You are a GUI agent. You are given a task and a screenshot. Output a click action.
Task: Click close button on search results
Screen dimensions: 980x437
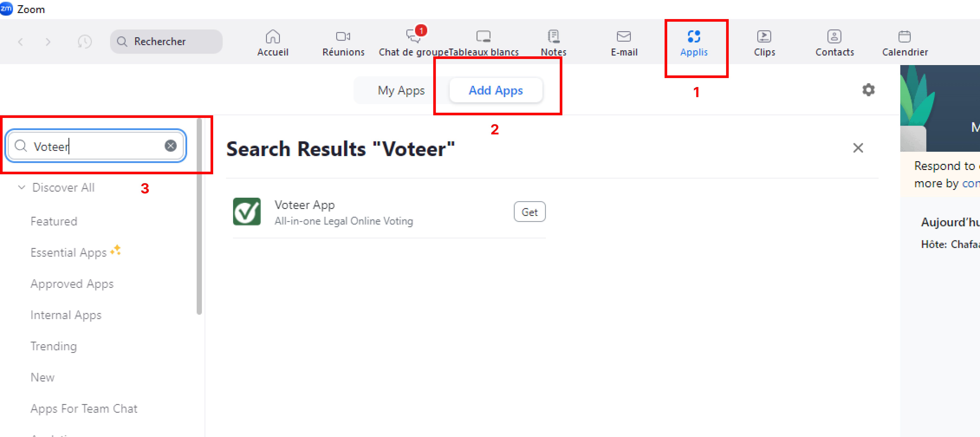pos(857,148)
